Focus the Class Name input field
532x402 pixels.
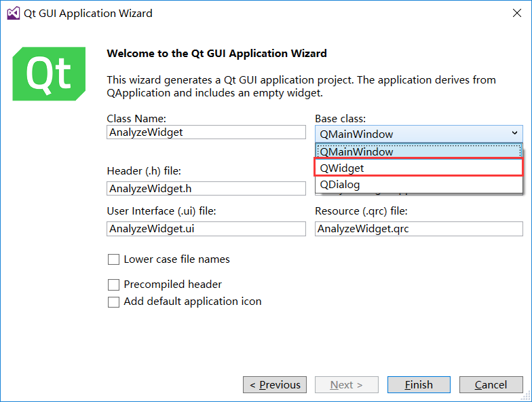pos(206,132)
